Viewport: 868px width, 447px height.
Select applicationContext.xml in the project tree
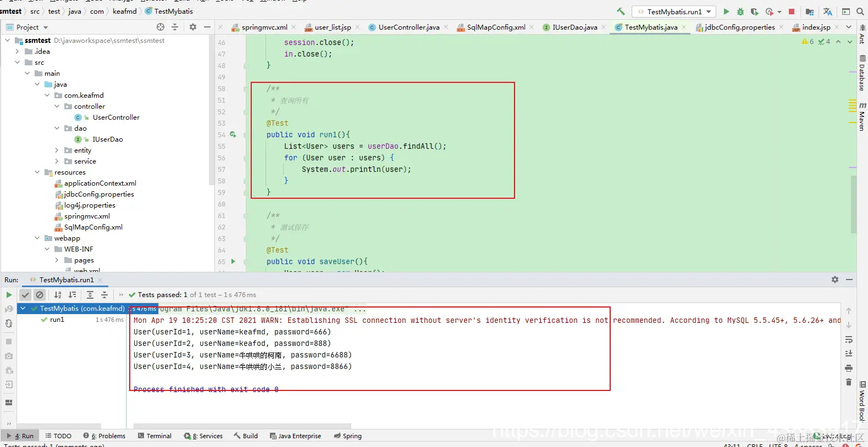100,183
